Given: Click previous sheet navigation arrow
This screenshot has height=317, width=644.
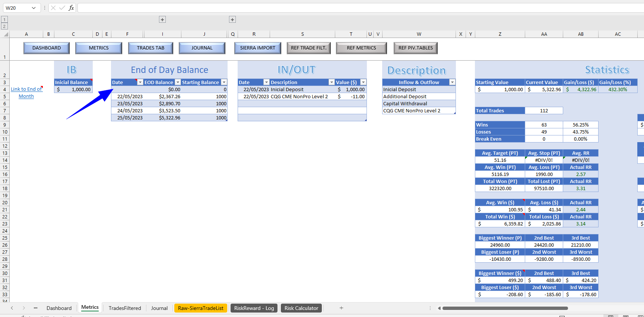Looking at the screenshot, I should click(12, 308).
